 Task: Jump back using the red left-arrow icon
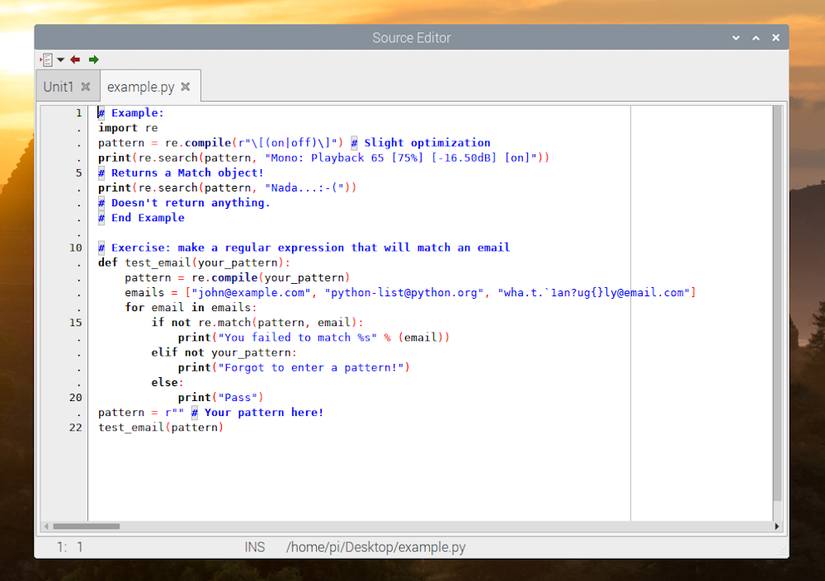(74, 59)
